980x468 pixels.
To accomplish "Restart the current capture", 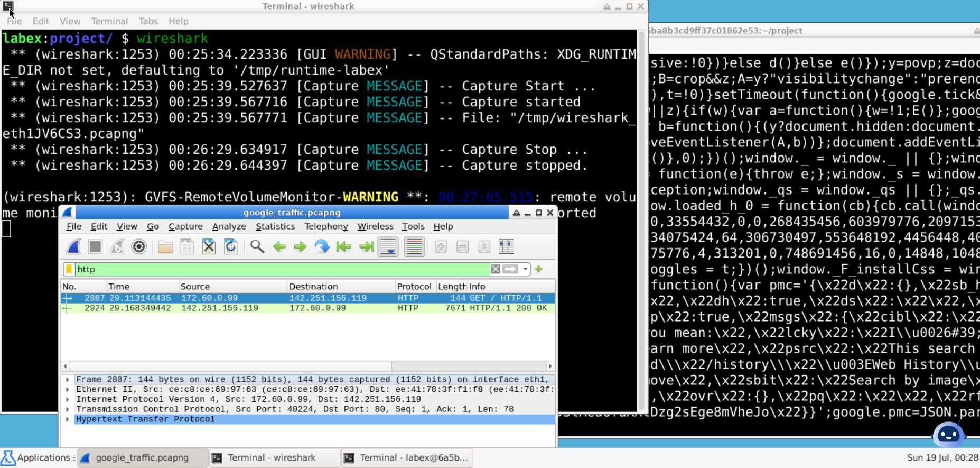I will click(x=117, y=246).
